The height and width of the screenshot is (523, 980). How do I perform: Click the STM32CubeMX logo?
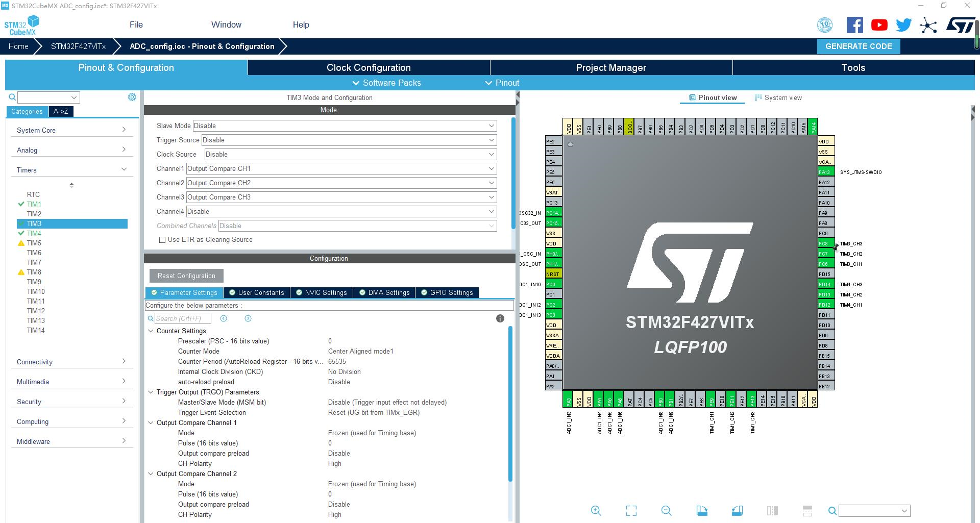tap(22, 26)
